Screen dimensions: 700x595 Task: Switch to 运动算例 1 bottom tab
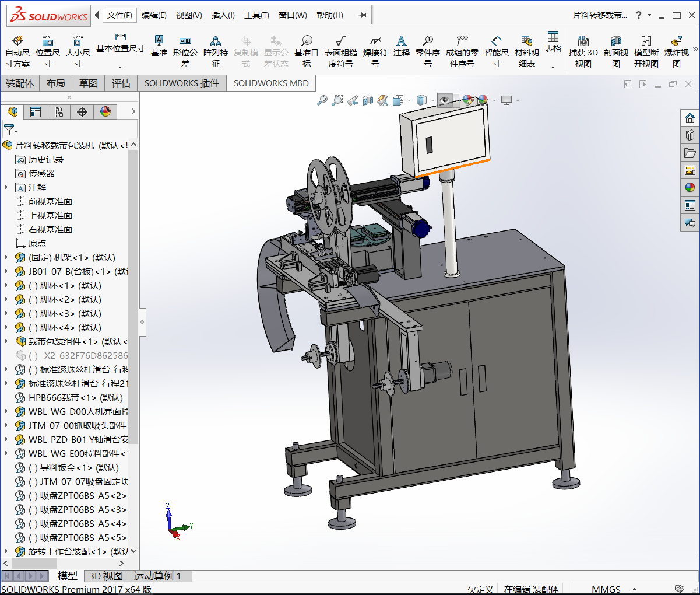157,576
